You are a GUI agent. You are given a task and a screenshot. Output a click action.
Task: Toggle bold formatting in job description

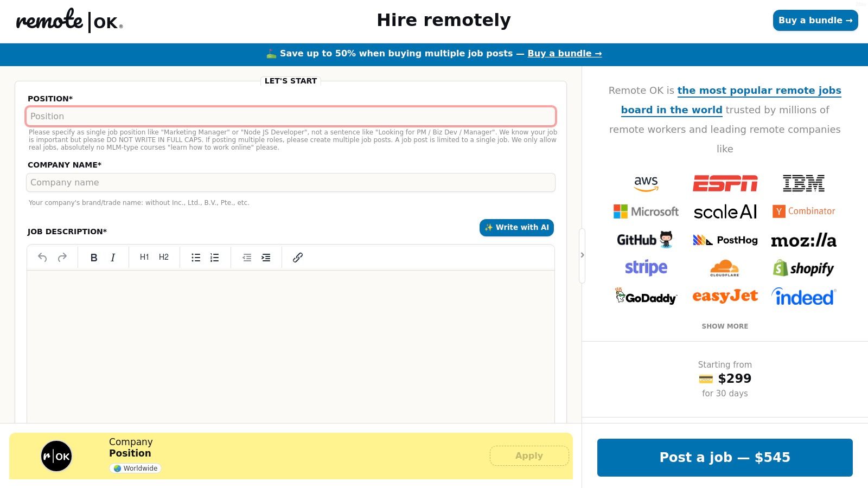tap(94, 258)
